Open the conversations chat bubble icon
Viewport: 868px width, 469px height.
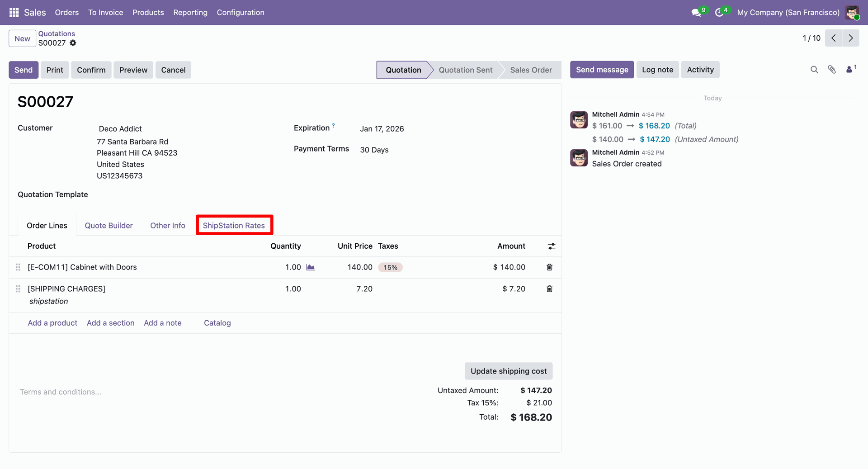pos(696,13)
